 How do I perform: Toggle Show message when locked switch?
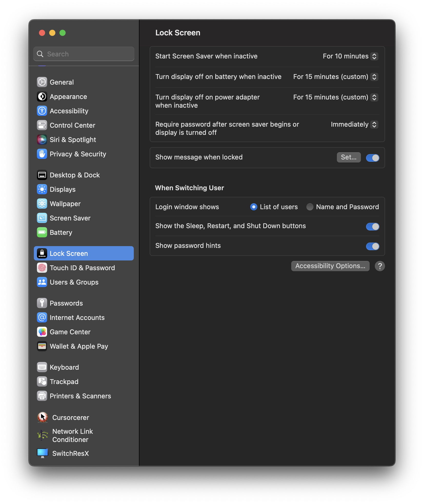pyautogui.click(x=372, y=158)
